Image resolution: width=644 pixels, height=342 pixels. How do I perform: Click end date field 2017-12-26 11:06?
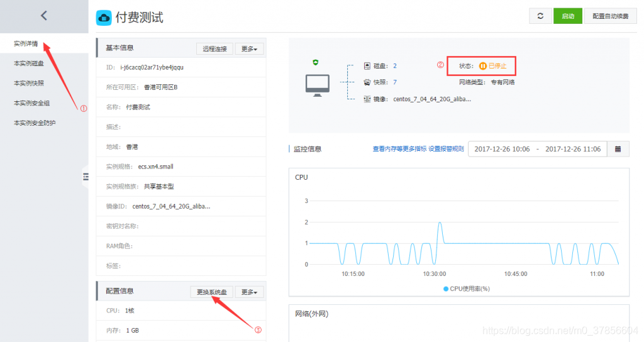tap(573, 149)
